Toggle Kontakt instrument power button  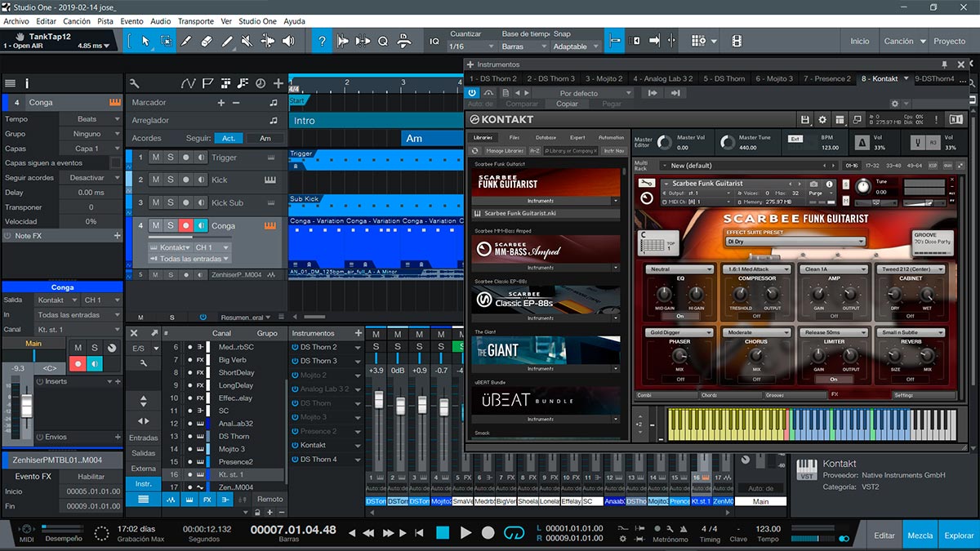pos(473,93)
